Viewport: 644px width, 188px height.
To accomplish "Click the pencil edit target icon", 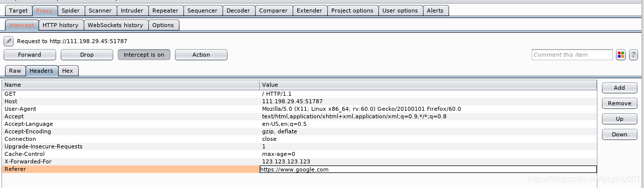I will click(x=9, y=41).
